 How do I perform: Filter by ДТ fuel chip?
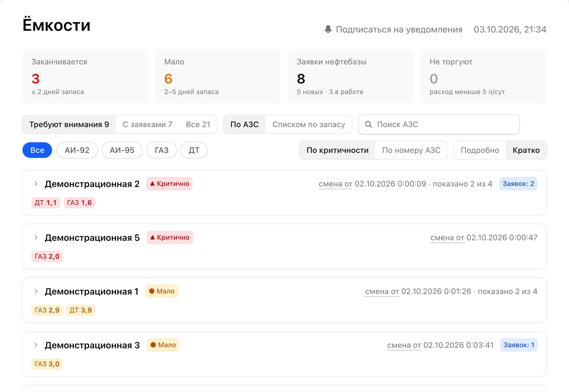point(194,150)
